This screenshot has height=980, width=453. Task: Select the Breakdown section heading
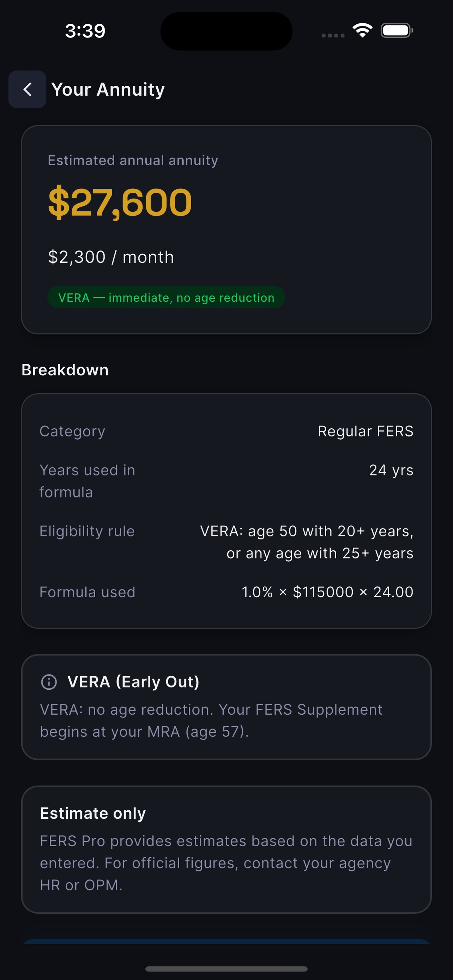tap(65, 370)
